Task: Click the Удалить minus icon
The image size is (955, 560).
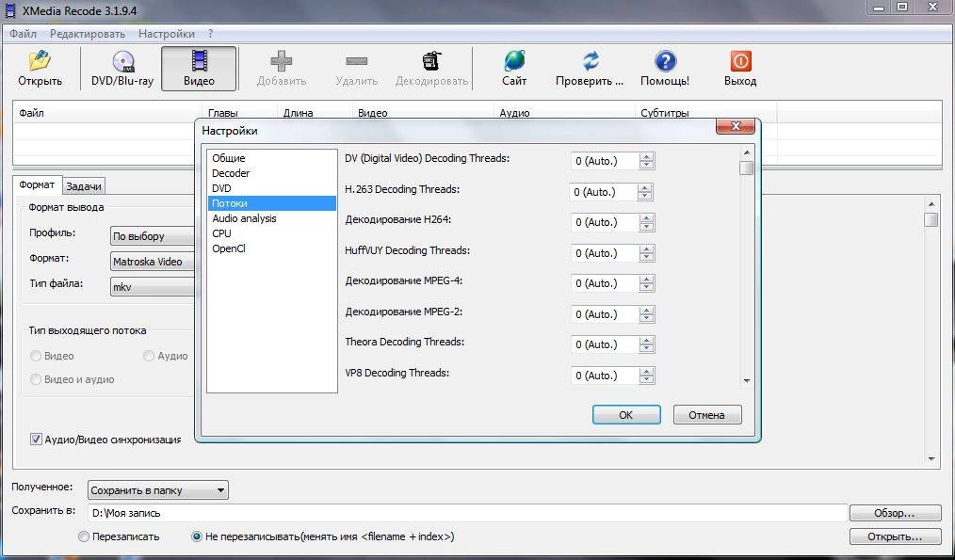Action: [356, 61]
